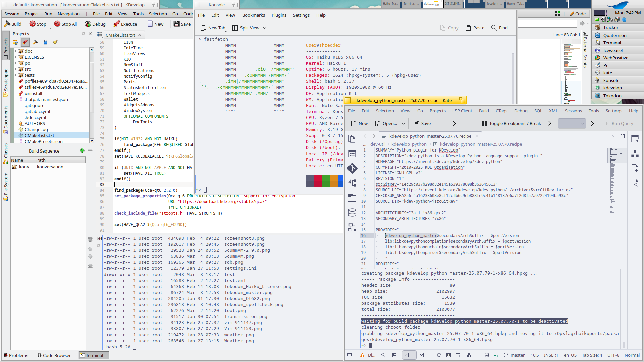
Task: Click the hammer icon in Projects panel
Action: 35,42
